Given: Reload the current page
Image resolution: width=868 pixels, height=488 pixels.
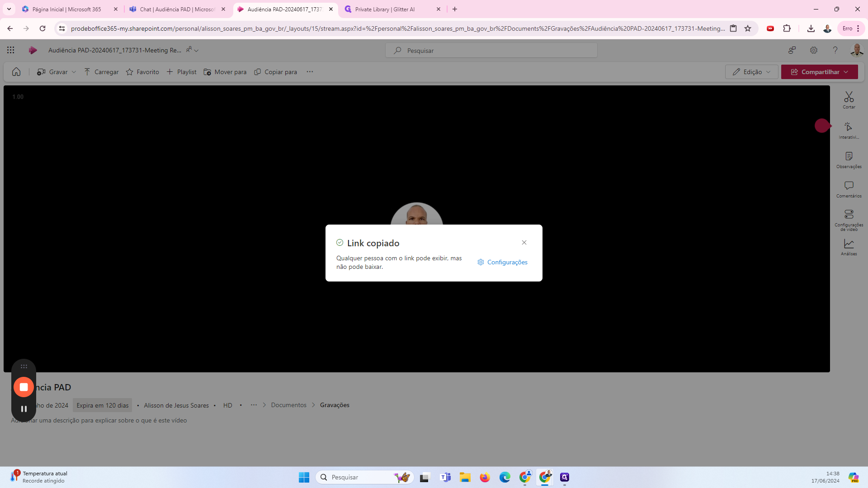Looking at the screenshot, I should 42,28.
